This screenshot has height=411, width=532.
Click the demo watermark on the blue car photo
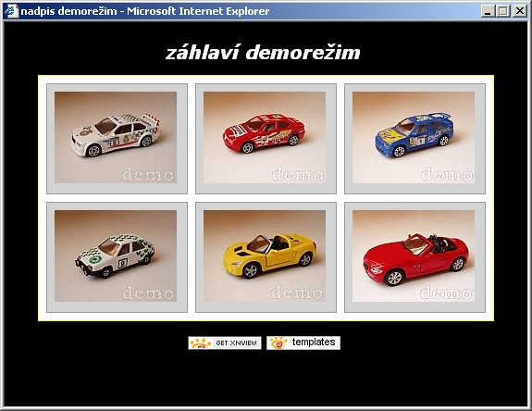tap(447, 175)
